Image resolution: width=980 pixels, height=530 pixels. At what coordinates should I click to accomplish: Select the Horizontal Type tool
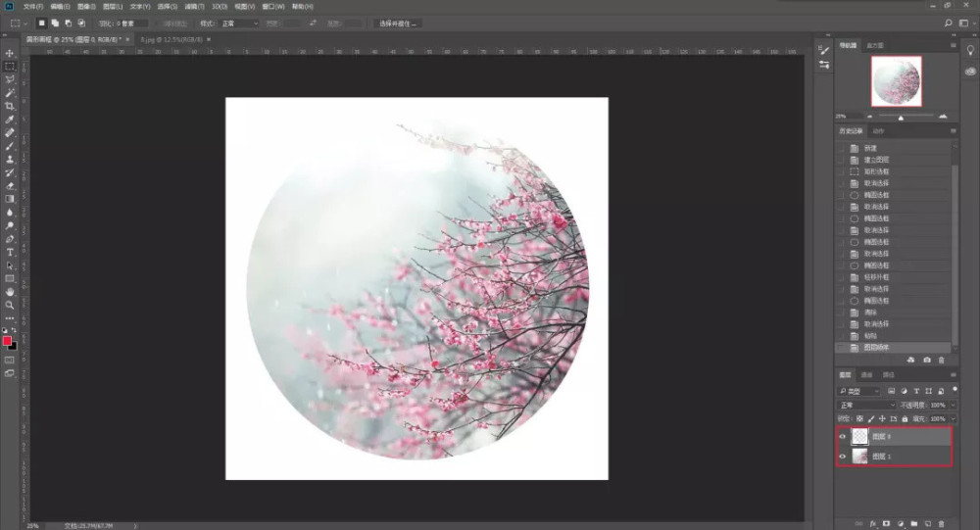(x=10, y=252)
